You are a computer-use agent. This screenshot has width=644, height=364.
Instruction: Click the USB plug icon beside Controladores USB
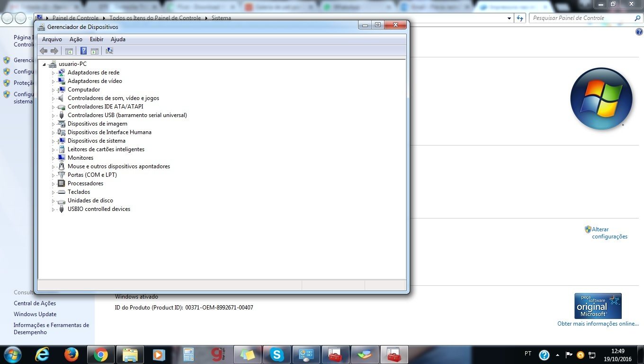pyautogui.click(x=61, y=115)
